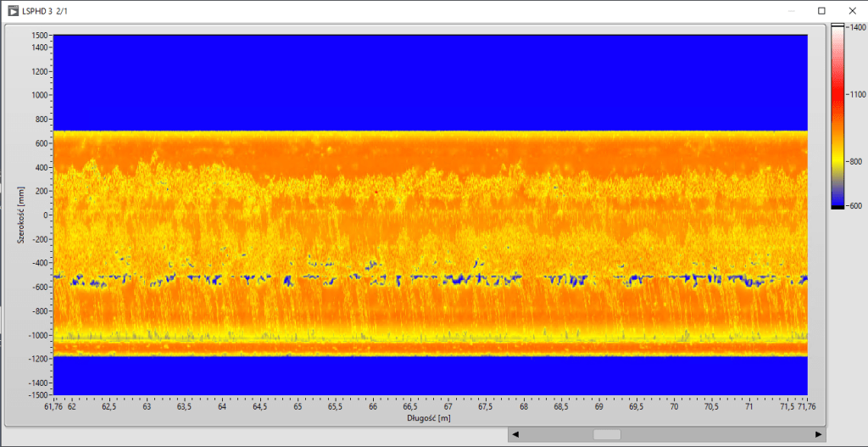Click the horizontal scrollbar right arrow
The height and width of the screenshot is (447, 868).
tap(819, 434)
